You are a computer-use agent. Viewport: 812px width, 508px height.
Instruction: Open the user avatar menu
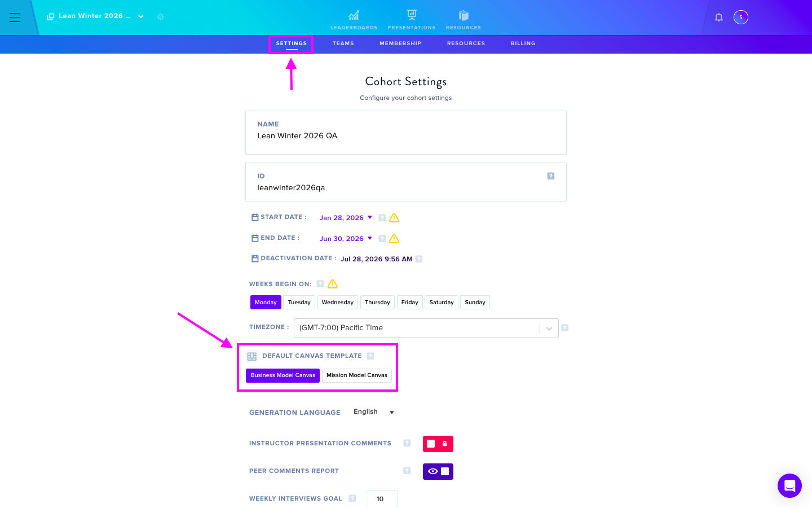click(x=741, y=17)
